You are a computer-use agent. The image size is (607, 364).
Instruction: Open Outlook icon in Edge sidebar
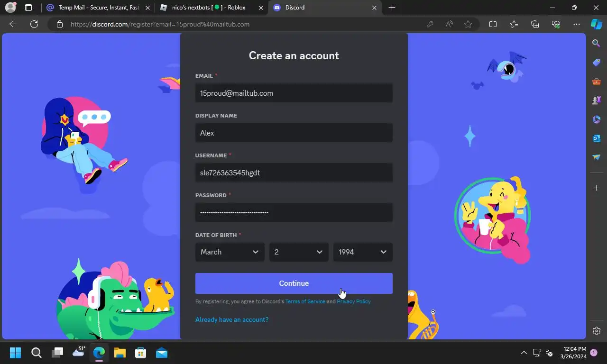tap(597, 138)
